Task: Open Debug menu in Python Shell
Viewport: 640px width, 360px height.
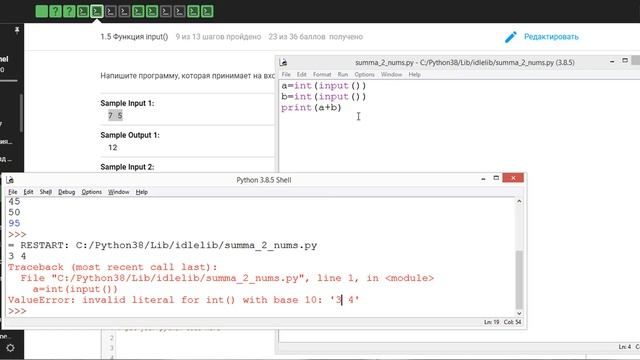Action: (x=67, y=192)
